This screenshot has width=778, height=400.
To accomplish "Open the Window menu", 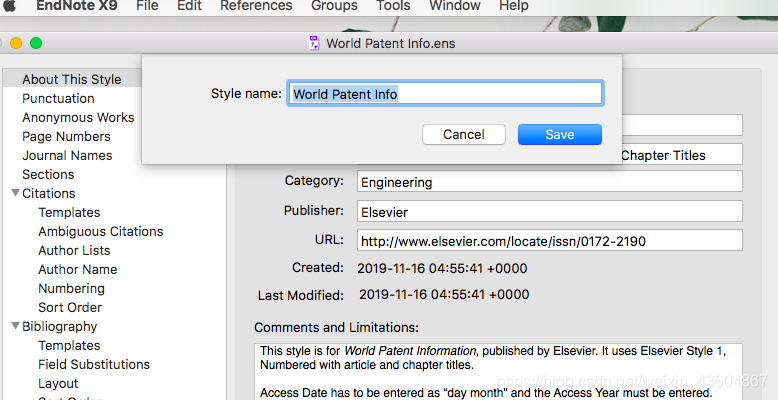I will tap(454, 5).
